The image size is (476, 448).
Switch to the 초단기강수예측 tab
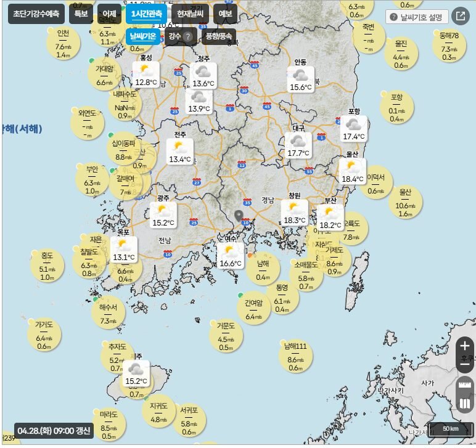[x=36, y=14]
